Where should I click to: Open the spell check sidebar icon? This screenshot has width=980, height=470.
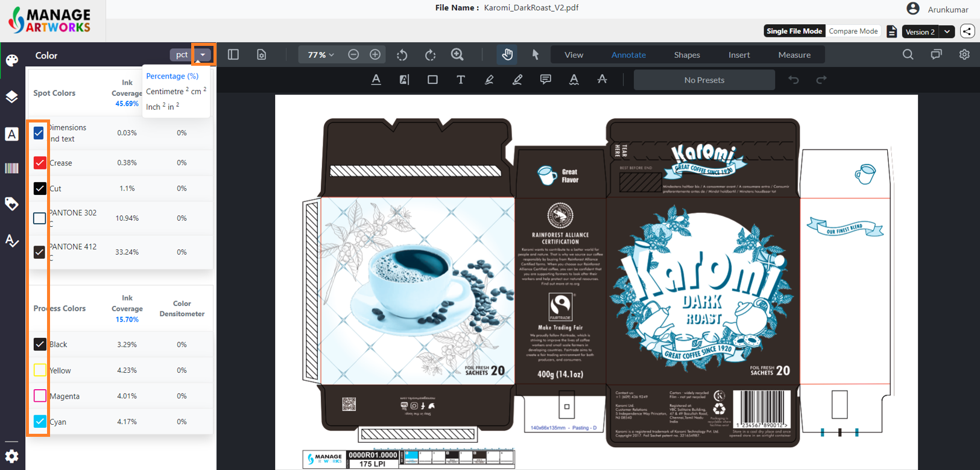[x=12, y=241]
